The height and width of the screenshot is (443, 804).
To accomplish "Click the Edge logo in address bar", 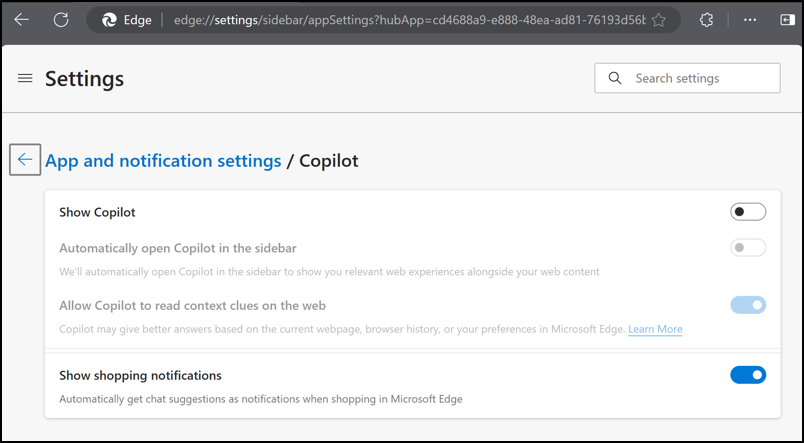I will (109, 20).
